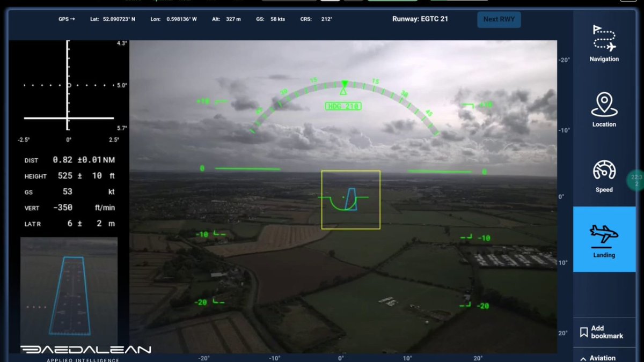Select the Landing airplane tab
Screen dimensions: 644x362
point(604,240)
